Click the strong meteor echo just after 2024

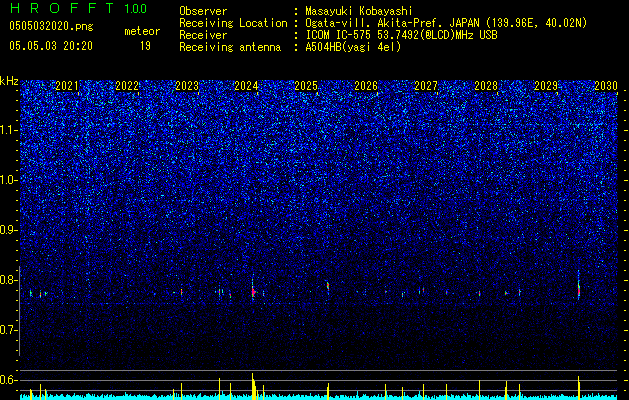coord(253,291)
